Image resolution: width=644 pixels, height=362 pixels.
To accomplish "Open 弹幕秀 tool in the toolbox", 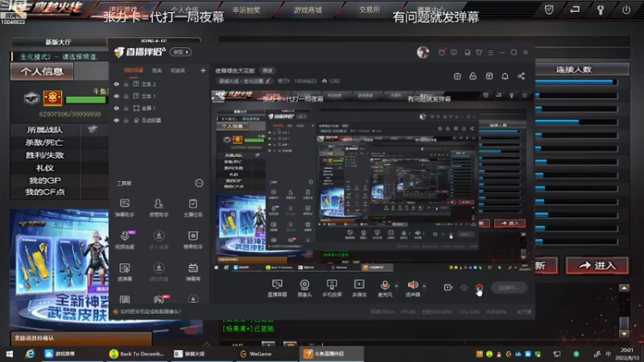I will [192, 272].
